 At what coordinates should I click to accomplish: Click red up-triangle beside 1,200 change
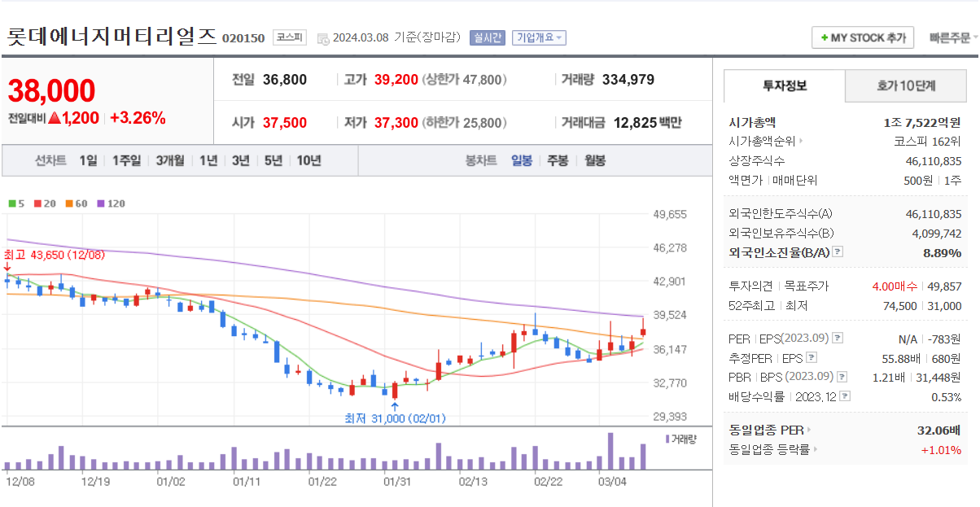click(55, 118)
